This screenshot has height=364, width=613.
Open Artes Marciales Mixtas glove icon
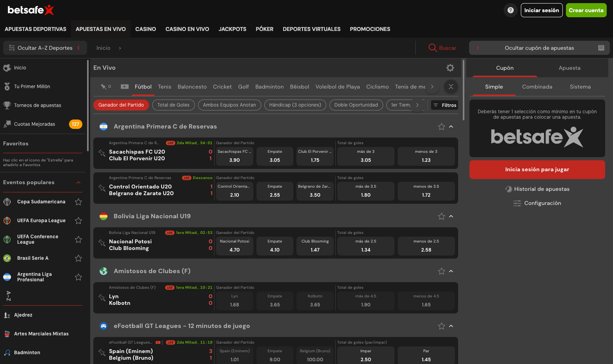7,334
